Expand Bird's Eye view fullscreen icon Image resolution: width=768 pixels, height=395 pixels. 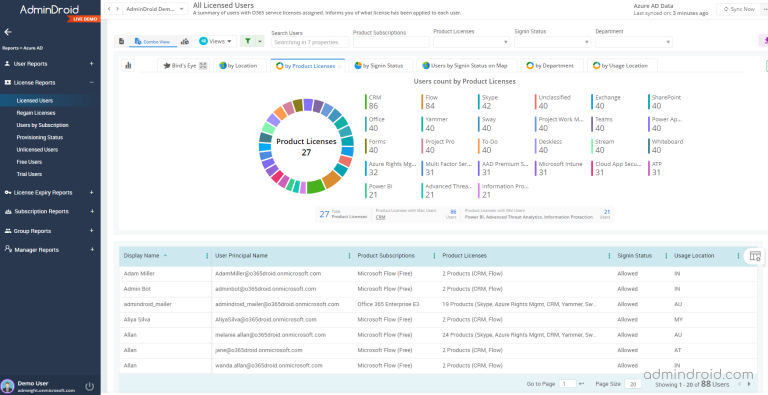point(203,66)
